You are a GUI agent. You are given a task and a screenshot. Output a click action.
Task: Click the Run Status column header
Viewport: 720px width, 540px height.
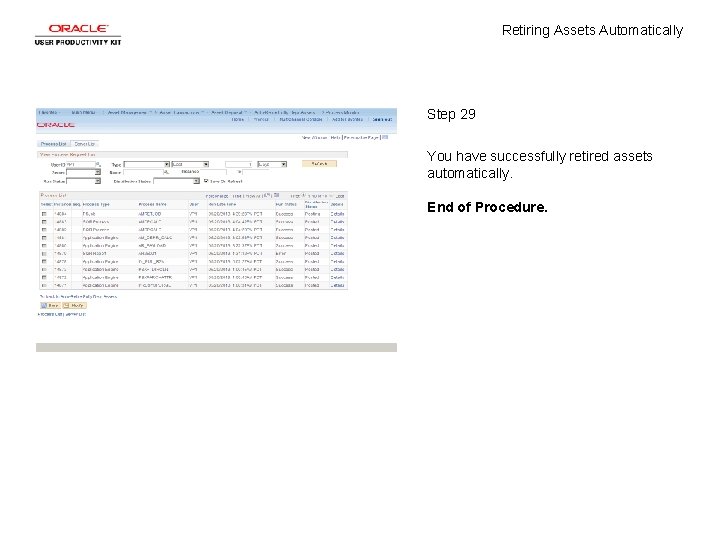point(286,204)
